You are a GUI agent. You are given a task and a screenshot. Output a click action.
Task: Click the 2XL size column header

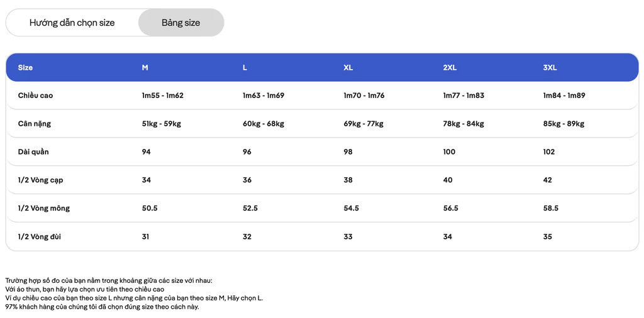450,68
